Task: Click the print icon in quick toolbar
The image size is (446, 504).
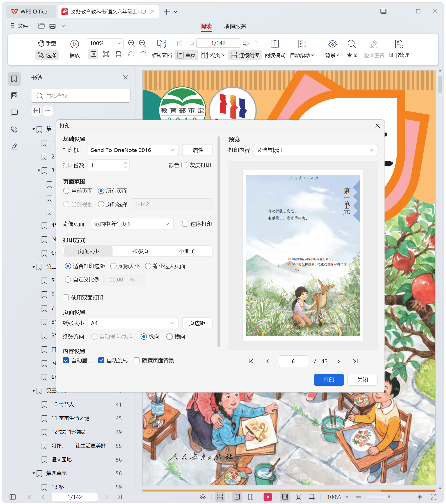Action: click(52, 26)
